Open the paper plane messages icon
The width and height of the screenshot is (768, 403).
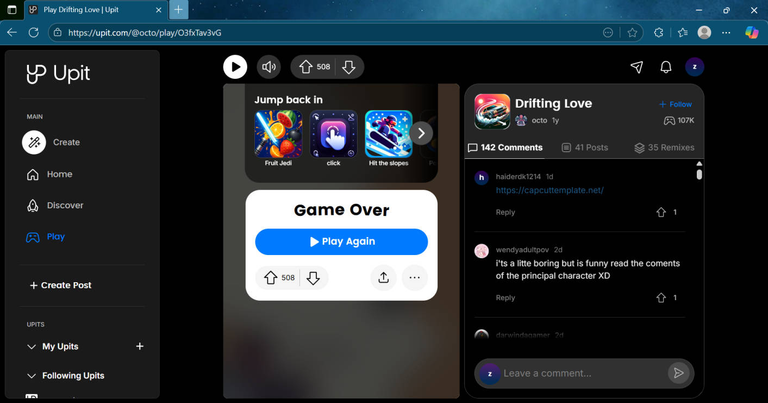636,67
